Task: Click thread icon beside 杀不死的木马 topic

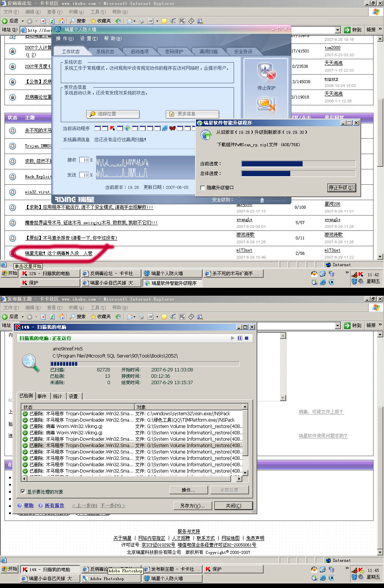Action: [12, 130]
